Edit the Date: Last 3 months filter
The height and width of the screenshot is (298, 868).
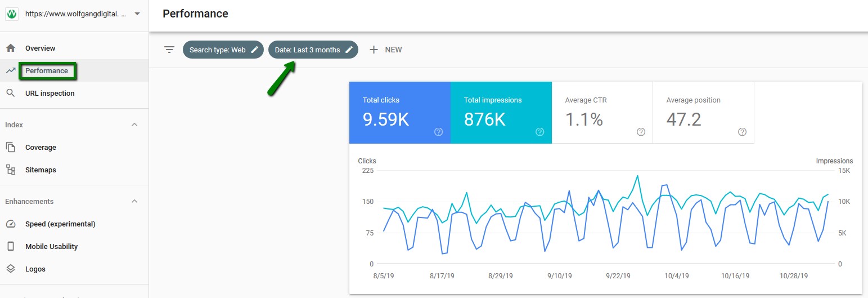[313, 50]
